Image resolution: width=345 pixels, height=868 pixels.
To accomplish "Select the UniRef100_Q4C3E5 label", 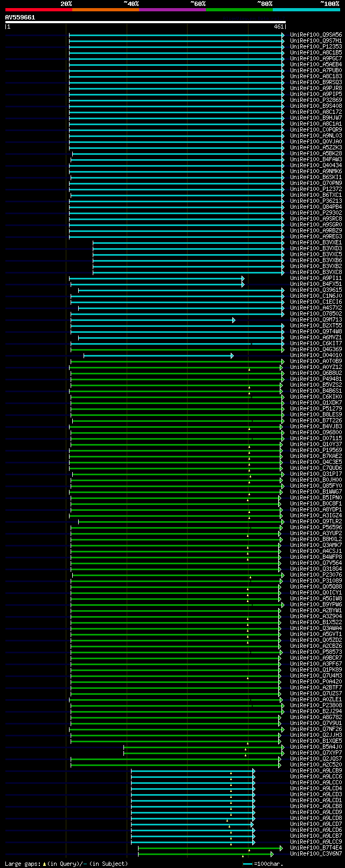I will [316, 462].
